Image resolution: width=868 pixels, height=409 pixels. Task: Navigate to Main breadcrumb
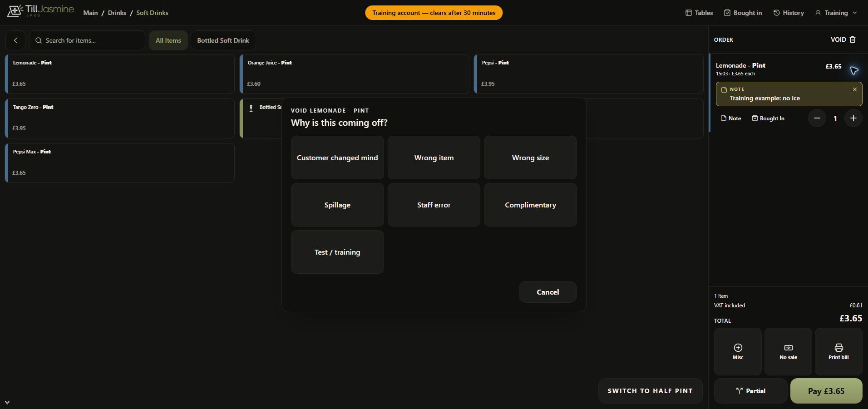coord(90,13)
